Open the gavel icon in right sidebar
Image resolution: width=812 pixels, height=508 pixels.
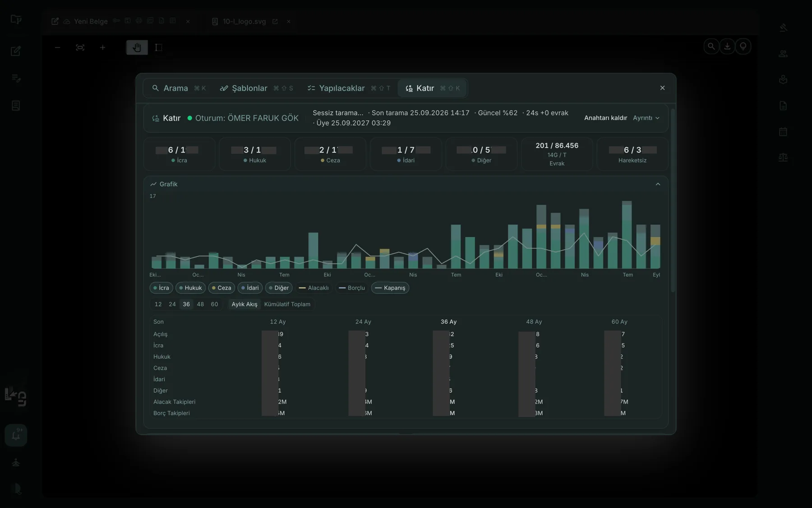coord(783,28)
